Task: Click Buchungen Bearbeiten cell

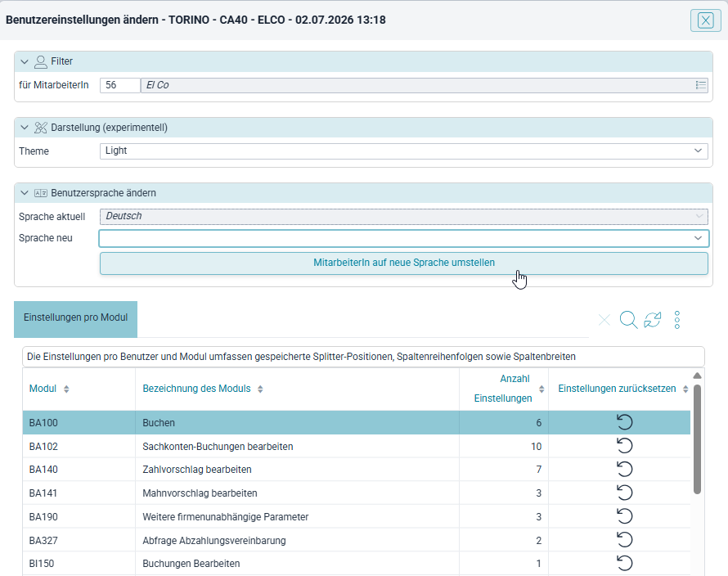Action: click(x=297, y=564)
